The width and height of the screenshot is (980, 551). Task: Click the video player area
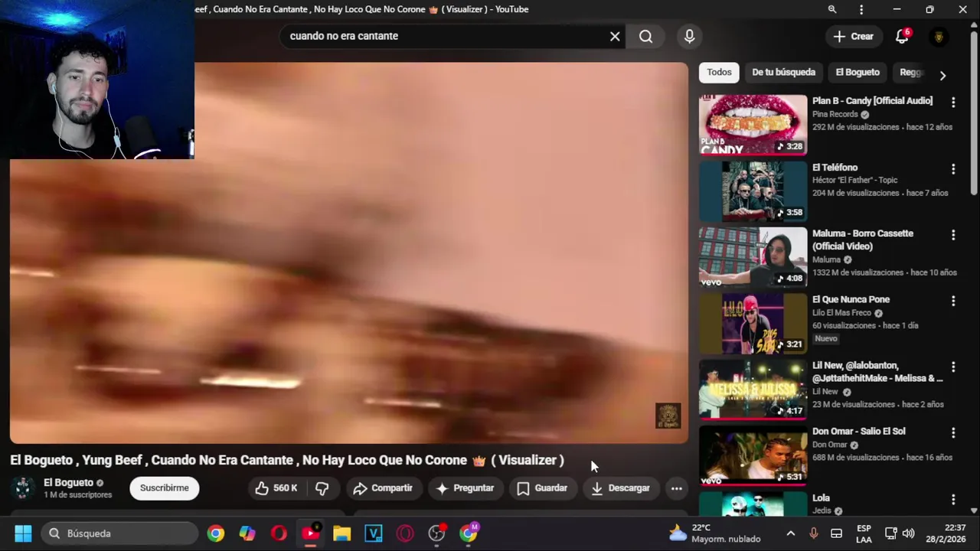click(x=349, y=253)
